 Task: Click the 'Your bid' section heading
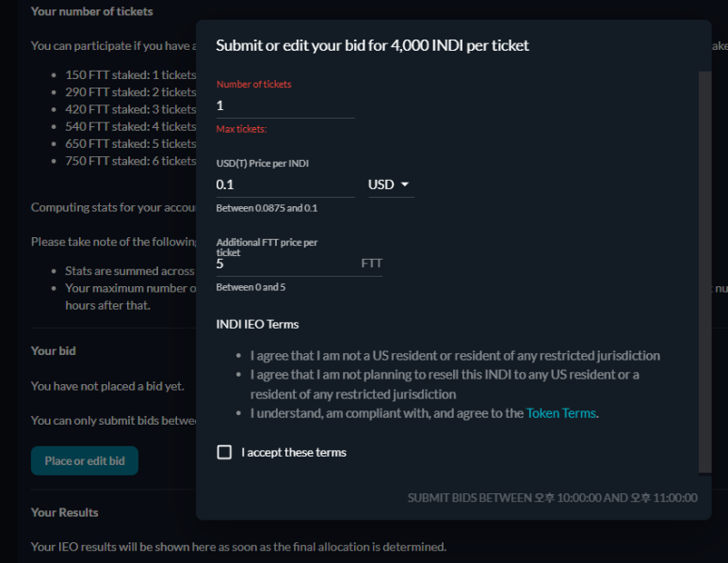pos(54,351)
